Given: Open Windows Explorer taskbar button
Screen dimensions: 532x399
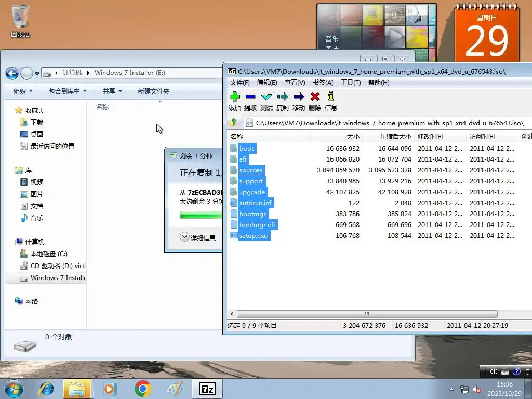Looking at the screenshot, I should 77,389.
